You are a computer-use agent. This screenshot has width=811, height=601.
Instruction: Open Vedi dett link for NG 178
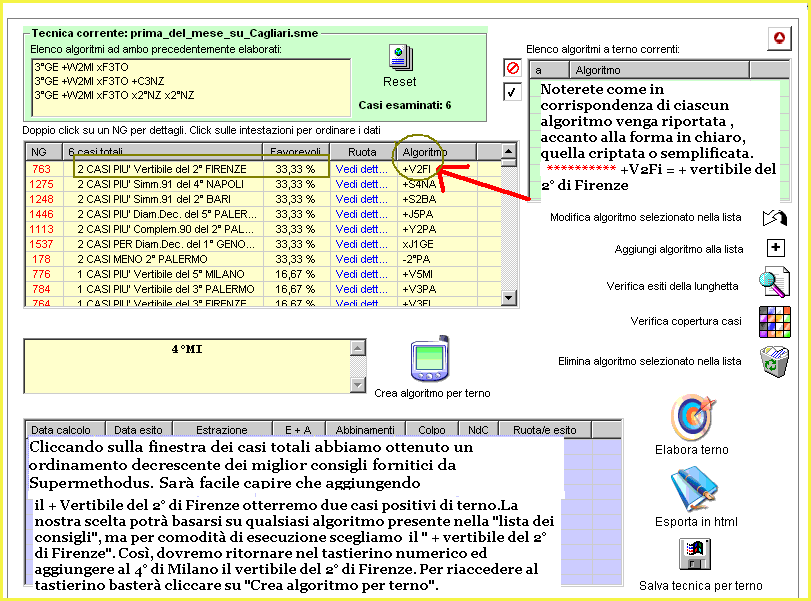pos(362,259)
